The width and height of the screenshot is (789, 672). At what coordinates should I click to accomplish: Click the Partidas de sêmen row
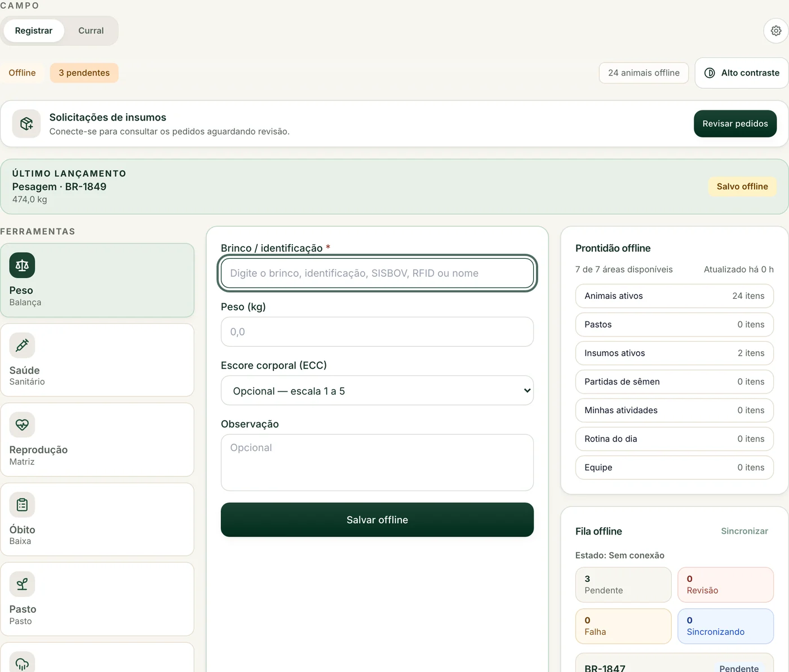pyautogui.click(x=674, y=382)
